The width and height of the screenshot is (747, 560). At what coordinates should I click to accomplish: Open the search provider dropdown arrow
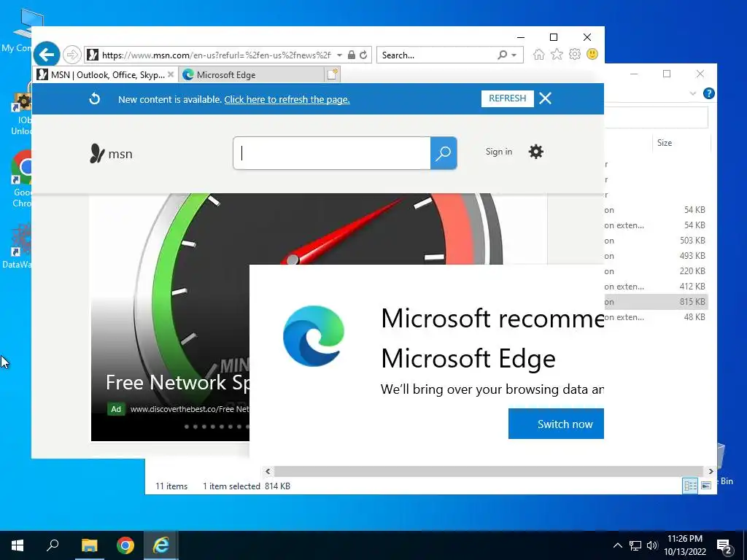click(514, 55)
